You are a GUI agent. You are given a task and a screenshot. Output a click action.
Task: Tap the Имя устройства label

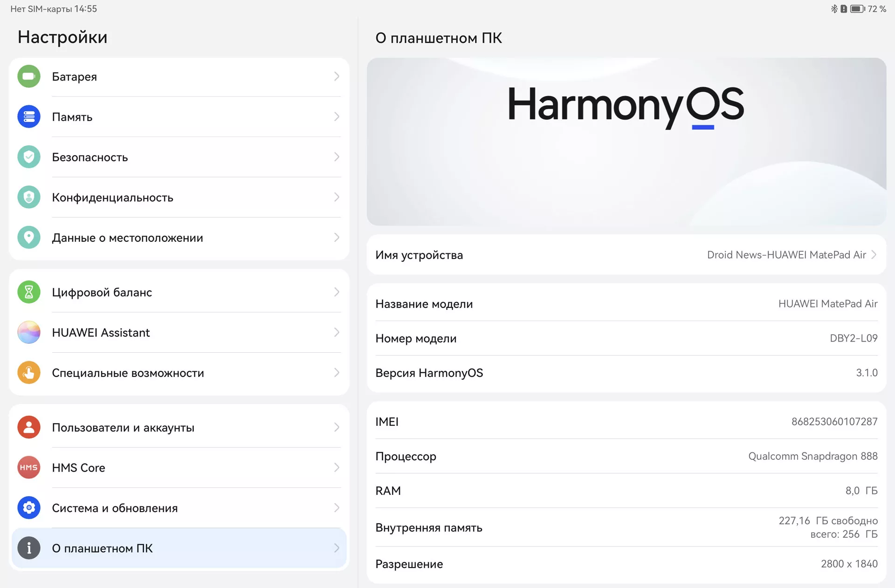[419, 255]
